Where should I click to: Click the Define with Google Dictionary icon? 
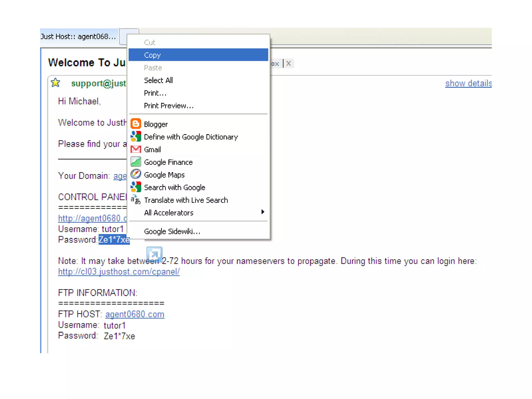tap(136, 137)
